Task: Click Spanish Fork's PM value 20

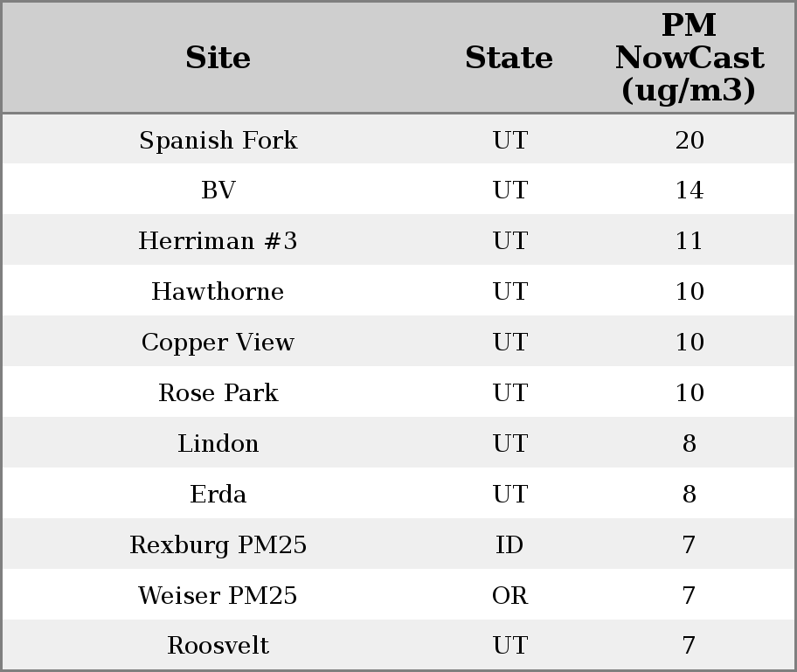Action: 689,141
